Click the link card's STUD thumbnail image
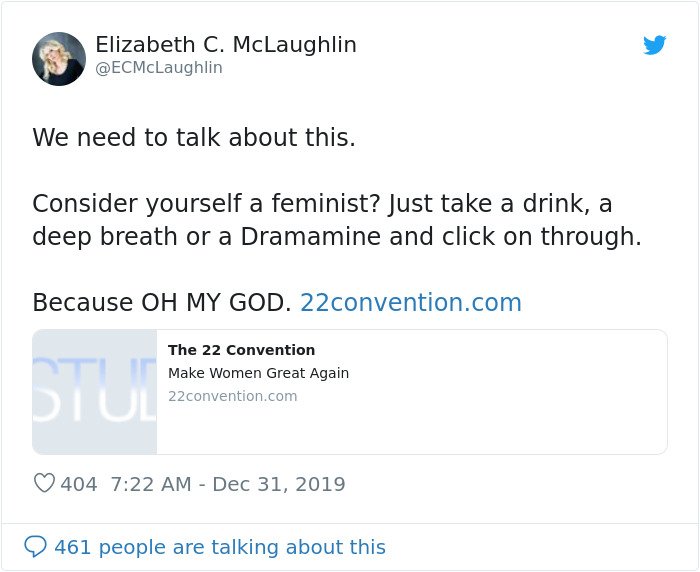Image resolution: width=700 pixels, height=572 pixels. tap(95, 392)
